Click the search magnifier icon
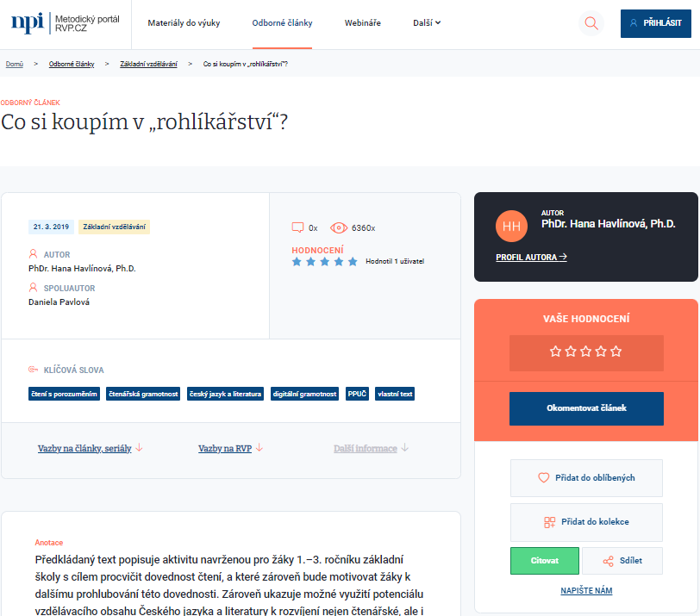700x616 pixels. point(591,23)
